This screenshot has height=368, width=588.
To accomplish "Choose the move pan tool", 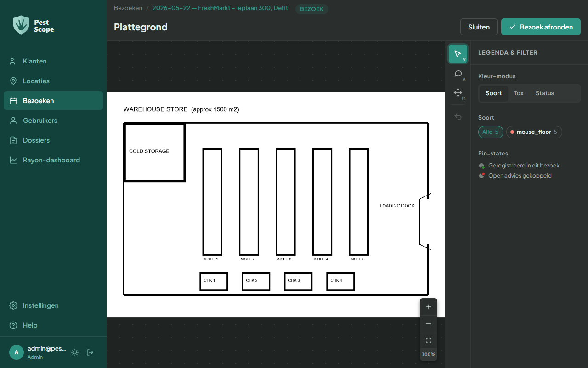I will 458,93.
